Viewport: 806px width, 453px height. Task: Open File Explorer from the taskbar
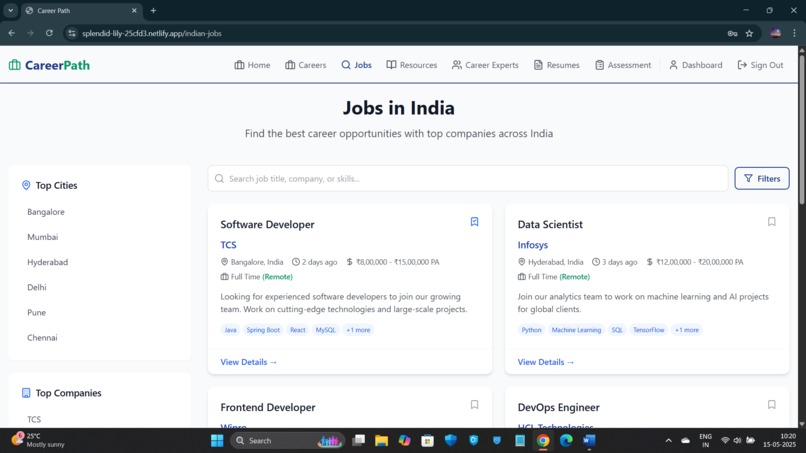(x=381, y=441)
